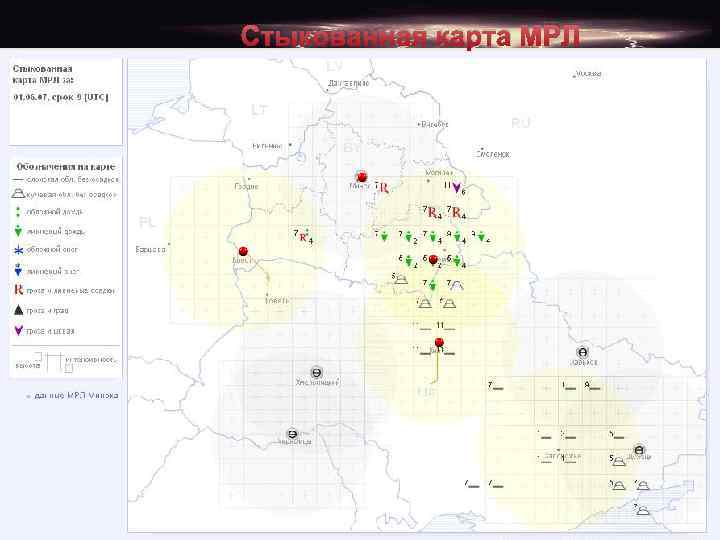This screenshot has width=720, height=540.
Task: Click the 'Стыкованная карта МРЛ' banner title
Action: pyautogui.click(x=410, y=36)
